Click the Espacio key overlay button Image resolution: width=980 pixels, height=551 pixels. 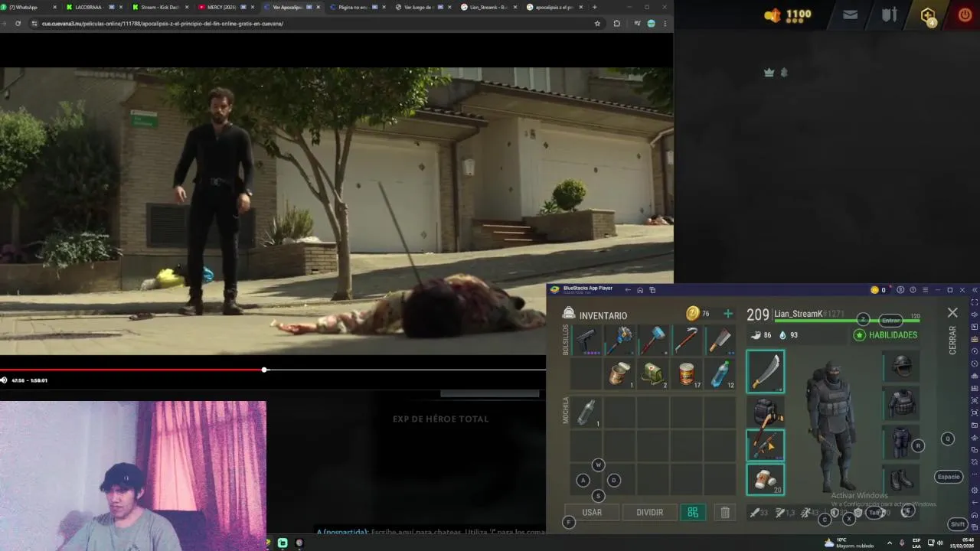(x=949, y=477)
